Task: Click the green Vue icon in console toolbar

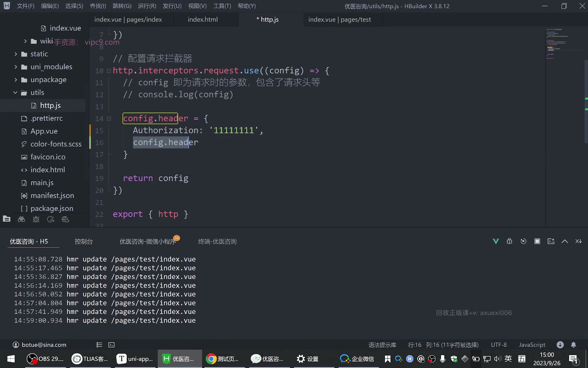Action: (x=496, y=241)
